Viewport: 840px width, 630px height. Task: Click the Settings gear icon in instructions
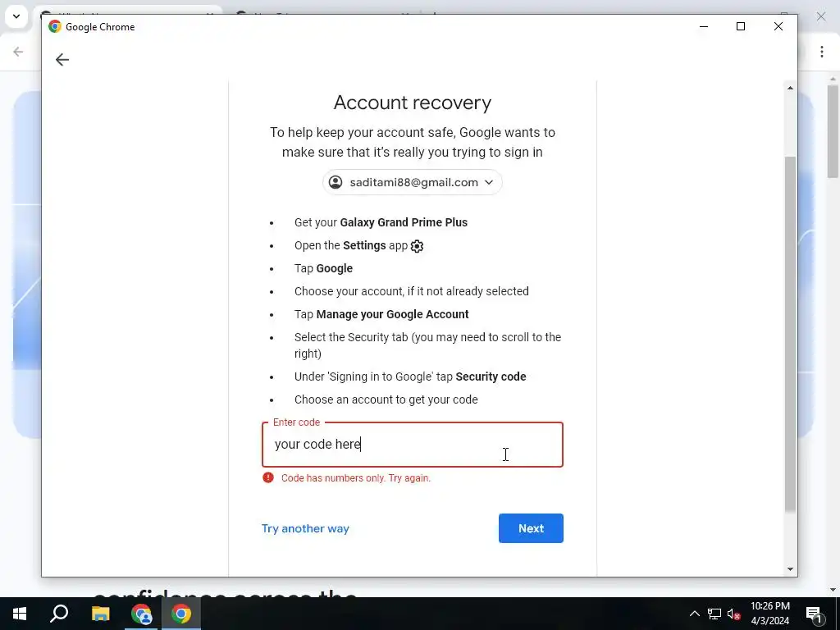[417, 246]
